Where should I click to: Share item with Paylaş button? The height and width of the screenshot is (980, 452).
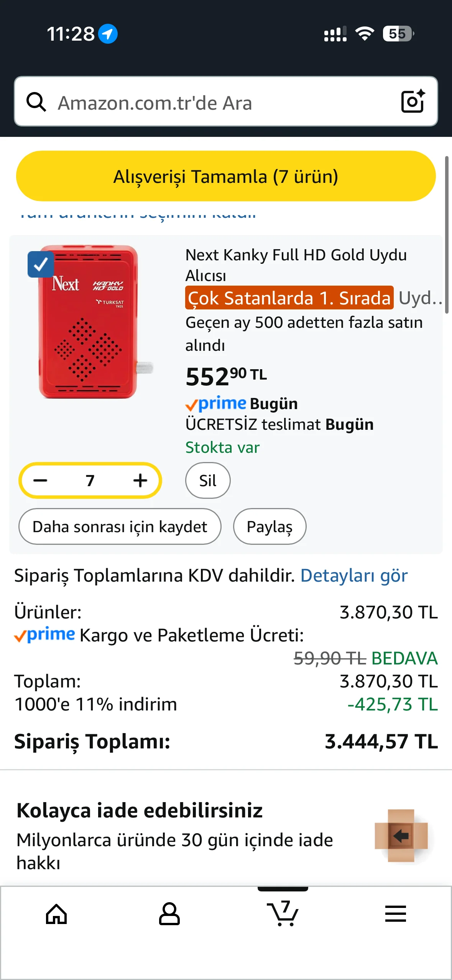pyautogui.click(x=270, y=526)
